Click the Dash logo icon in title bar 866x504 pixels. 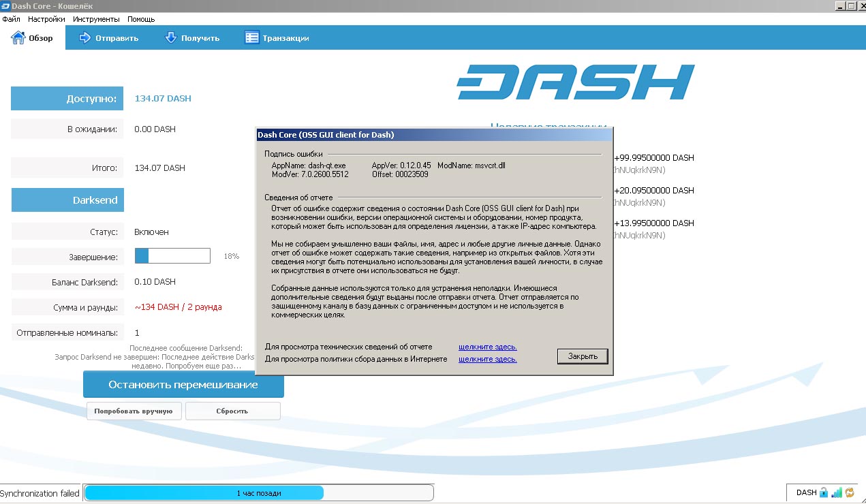(x=5, y=6)
